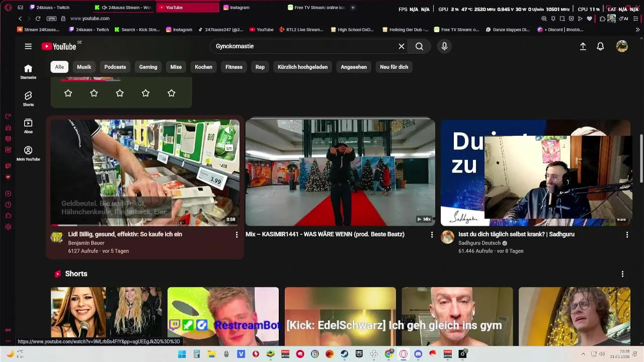The width and height of the screenshot is (644, 362).
Task: Select the Angesehen filter chip
Action: (x=354, y=67)
